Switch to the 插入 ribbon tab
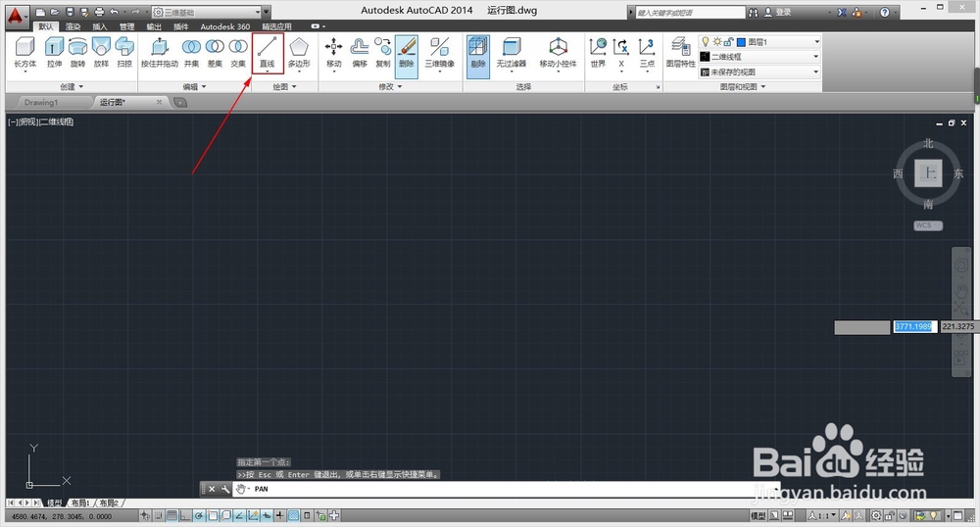Viewport: 980px width, 527px height. (100, 26)
